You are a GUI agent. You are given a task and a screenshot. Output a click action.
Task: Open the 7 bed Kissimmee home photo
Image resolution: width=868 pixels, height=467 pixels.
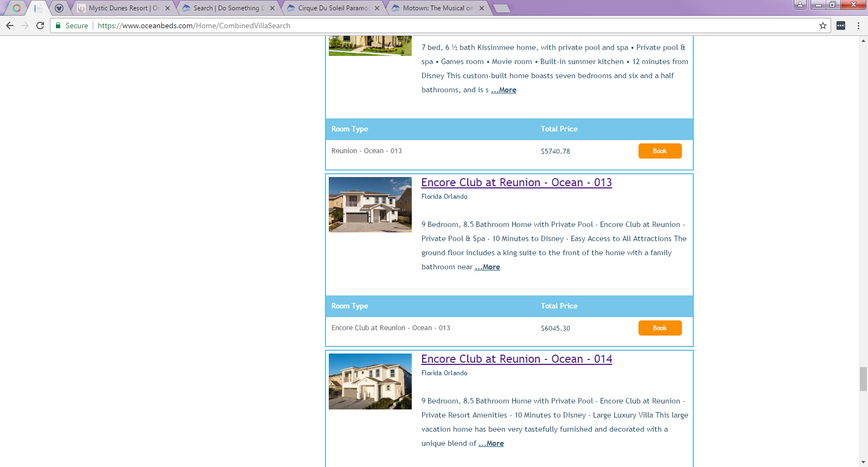click(x=370, y=46)
